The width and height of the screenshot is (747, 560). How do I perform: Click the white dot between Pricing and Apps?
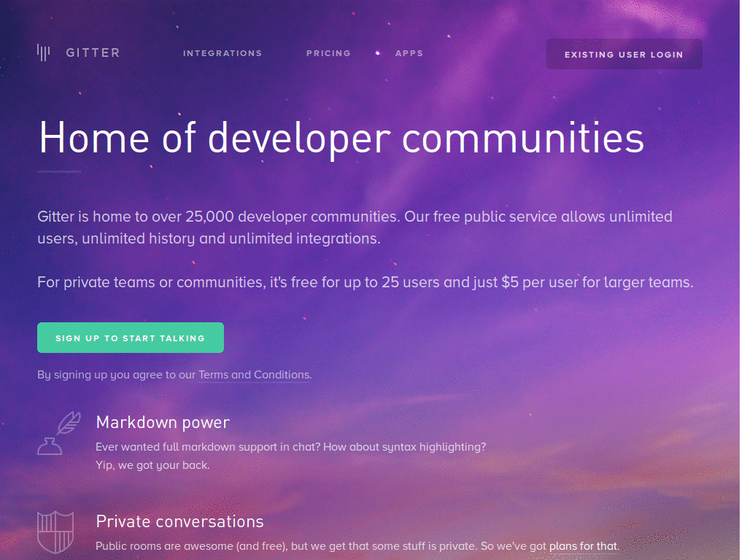pos(377,53)
